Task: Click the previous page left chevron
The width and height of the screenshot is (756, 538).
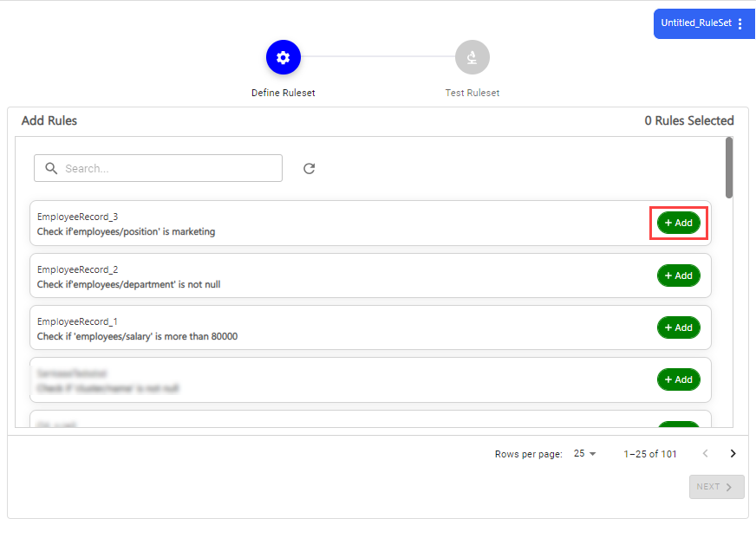Action: click(x=706, y=453)
